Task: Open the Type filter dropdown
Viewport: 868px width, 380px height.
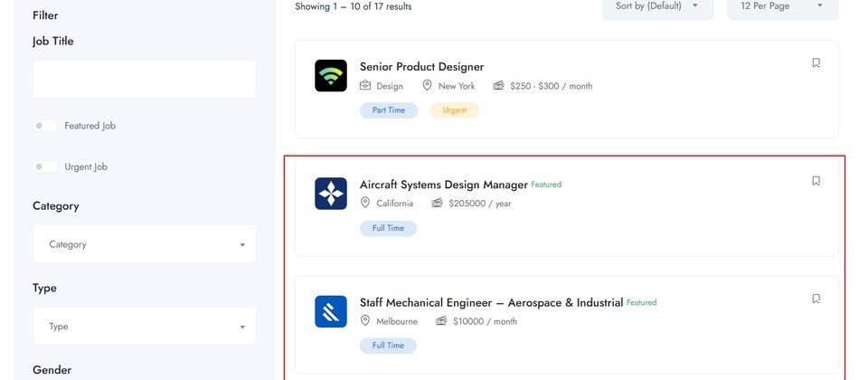Action: pyautogui.click(x=145, y=327)
